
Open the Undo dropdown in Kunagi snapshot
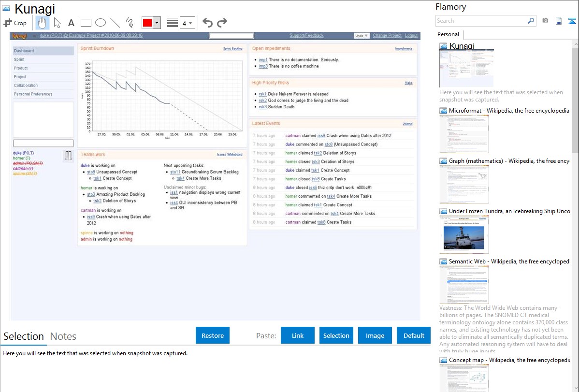click(x=361, y=36)
